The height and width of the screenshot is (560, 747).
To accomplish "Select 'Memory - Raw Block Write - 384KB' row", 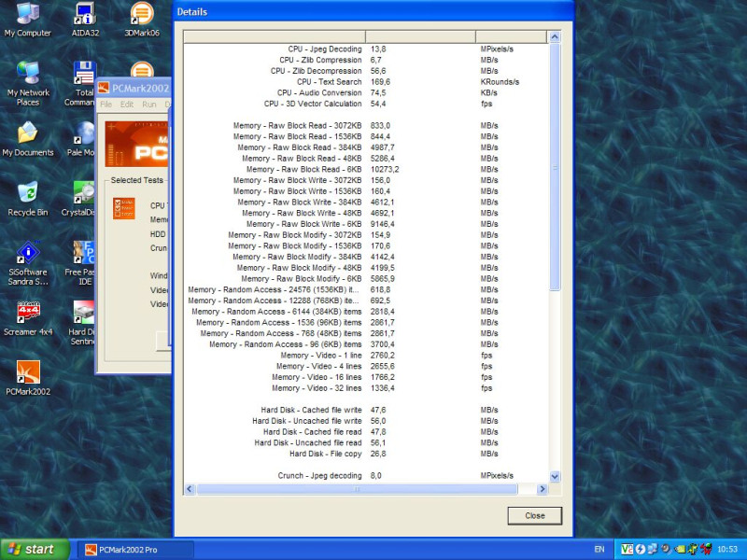I will (366, 203).
